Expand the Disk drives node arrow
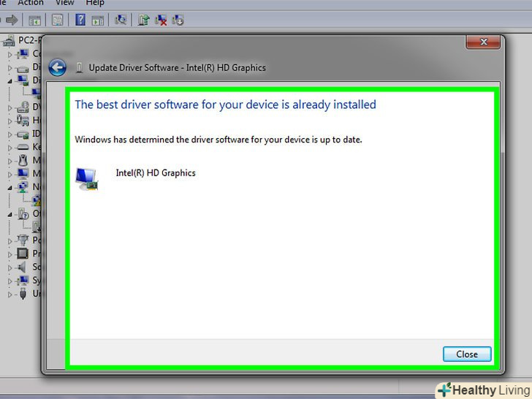Viewport: 532px width, 399px height. pos(9,68)
